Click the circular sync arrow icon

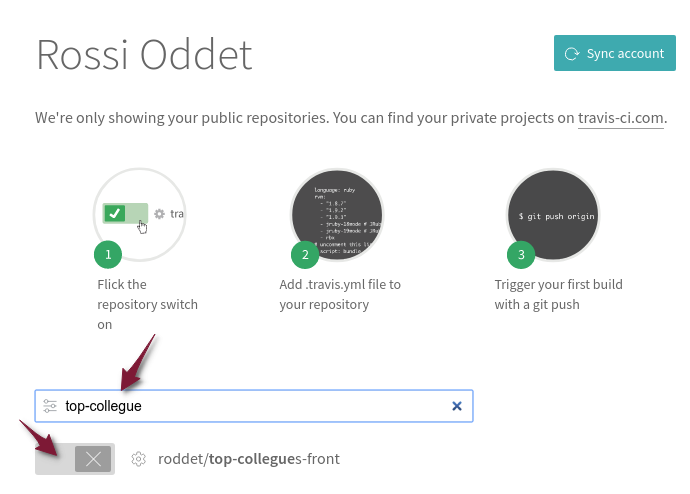pyautogui.click(x=571, y=54)
